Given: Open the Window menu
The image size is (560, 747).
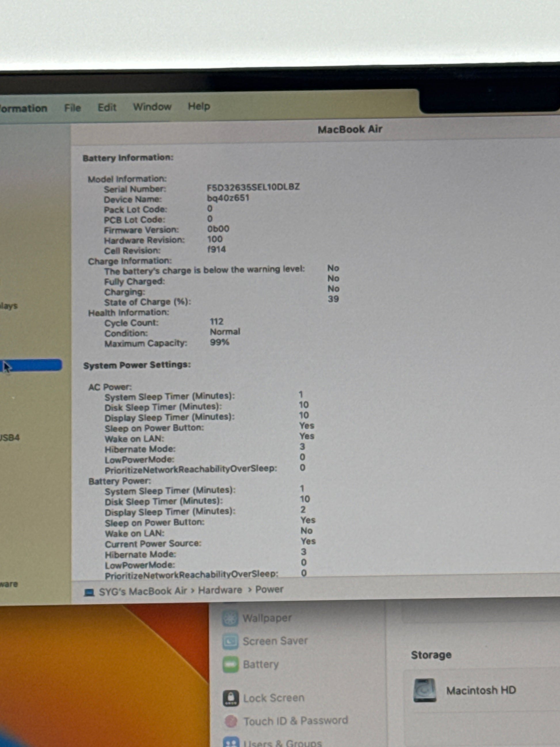Looking at the screenshot, I should coord(152,107).
